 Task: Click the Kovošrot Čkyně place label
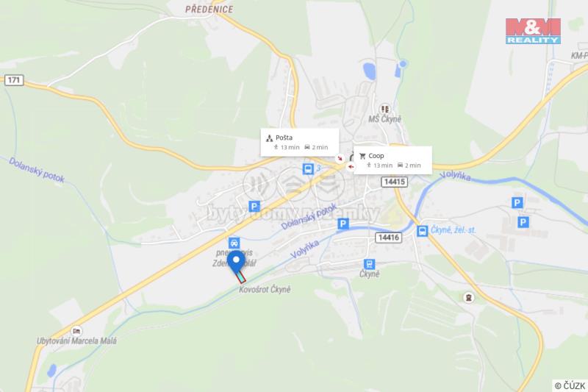(265, 290)
